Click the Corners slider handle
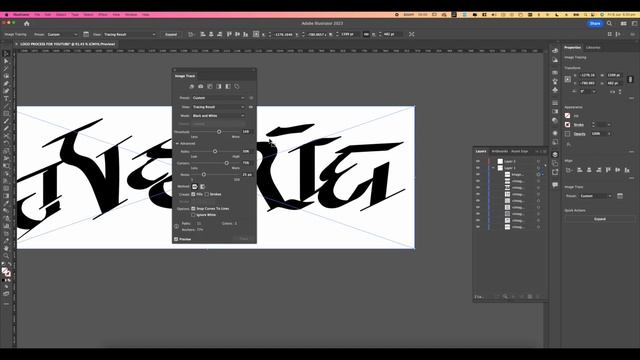 pos(227,163)
